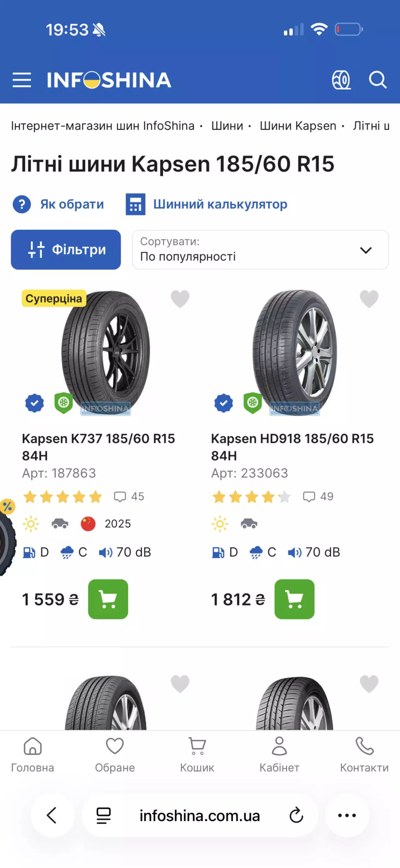Tap the search magnifier icon
The height and width of the screenshot is (868, 400).
[377, 80]
